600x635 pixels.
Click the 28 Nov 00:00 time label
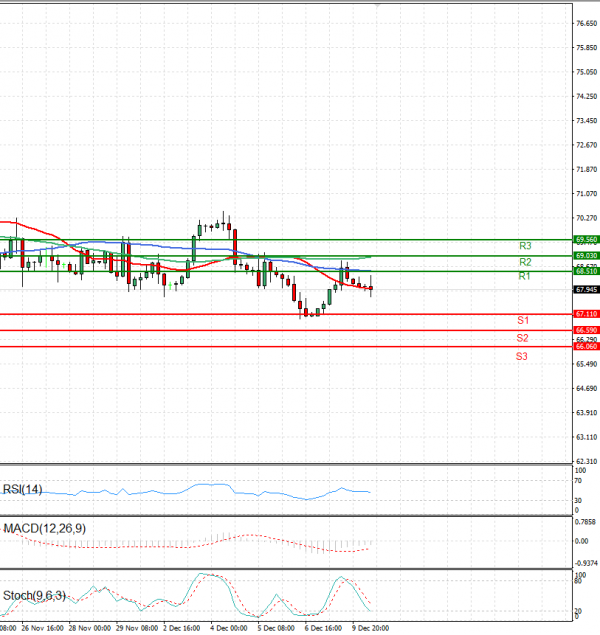pyautogui.click(x=89, y=628)
